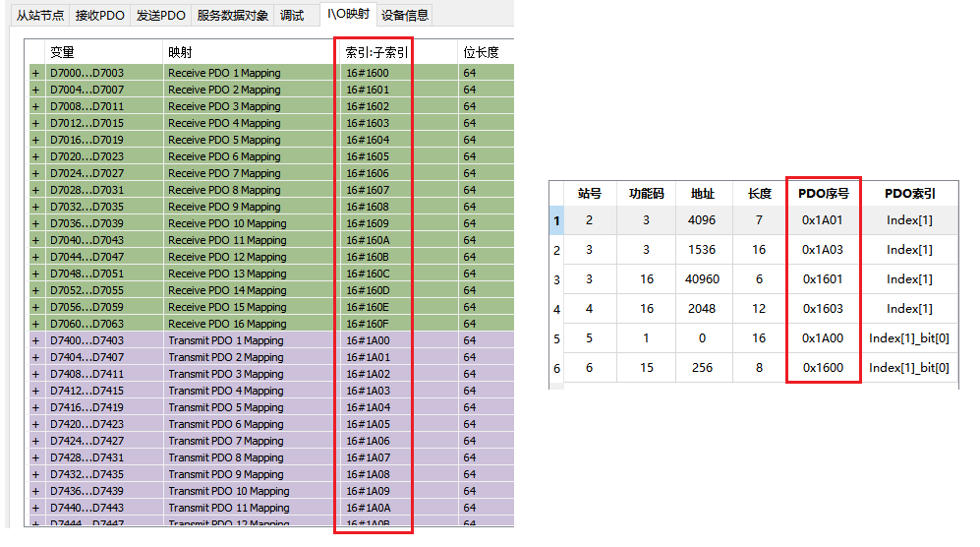Open the 设备信息 tab

[x=405, y=15]
